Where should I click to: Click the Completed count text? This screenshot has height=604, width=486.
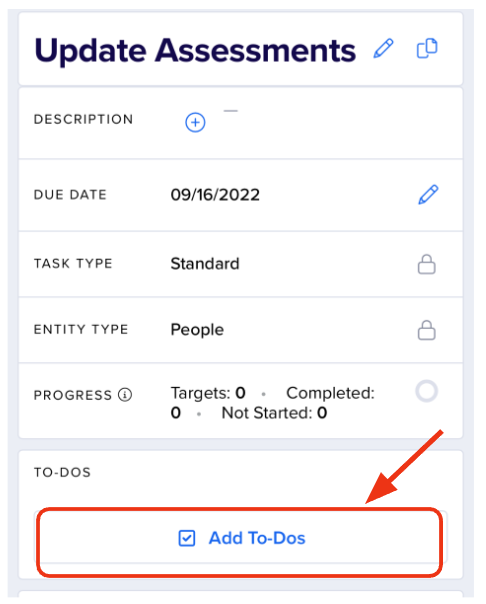[273, 403]
